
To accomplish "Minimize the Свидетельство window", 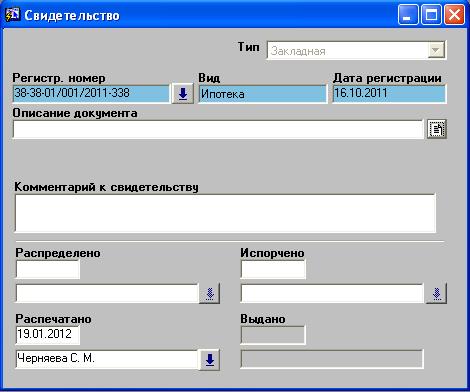I will (408, 15).
